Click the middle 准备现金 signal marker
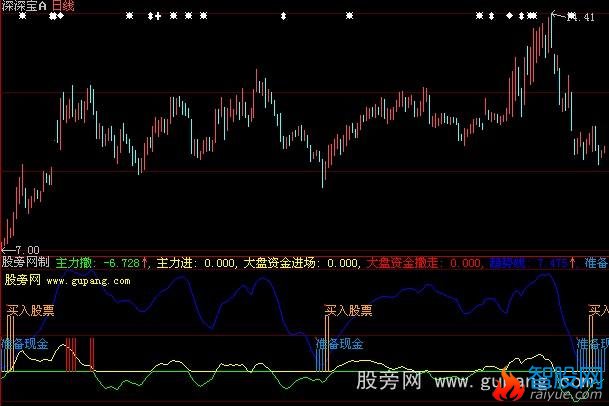Viewport: 609px width, 406px height. (339, 343)
